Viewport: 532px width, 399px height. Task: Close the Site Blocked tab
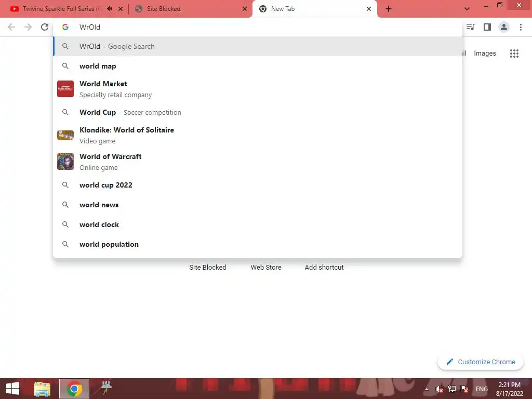click(245, 9)
